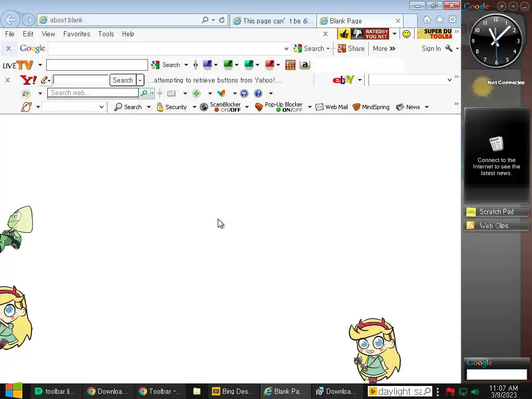Viewport: 532px width, 399px height.
Task: Click the Google toolbar search input field
Action: click(166, 48)
